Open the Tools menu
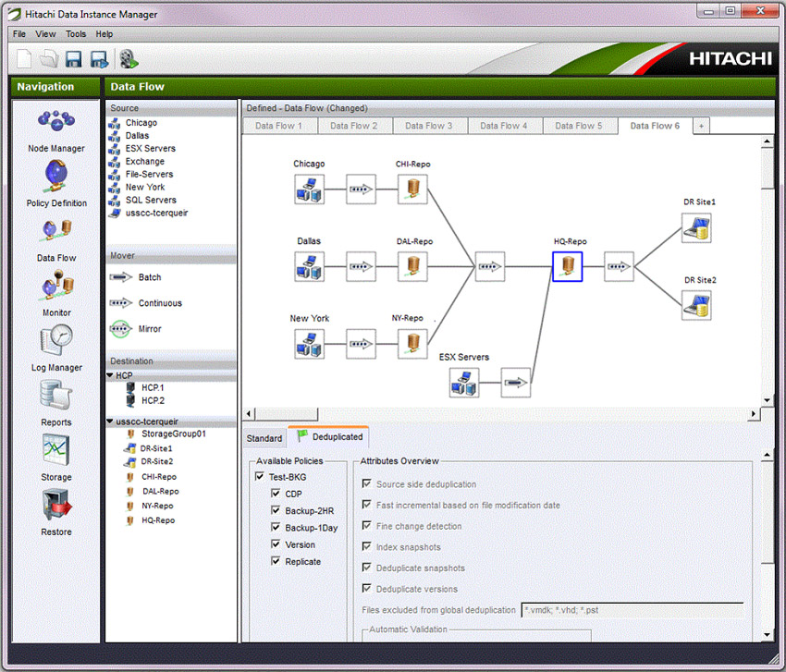This screenshot has width=786, height=672. tap(76, 34)
